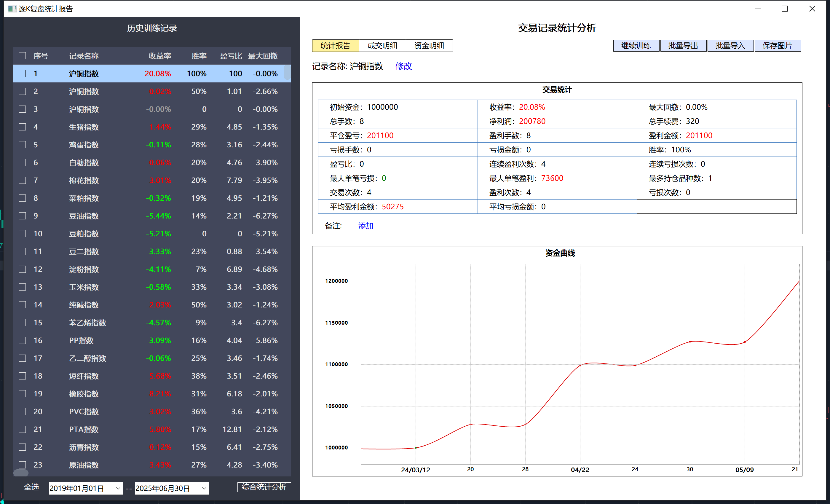This screenshot has width=830, height=504.
Task: Toggle the 全选 select-all checkbox
Action: click(18, 487)
